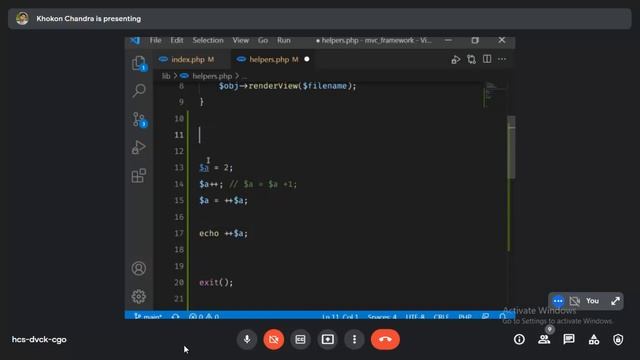Toggle closed captions in Meet
The width and height of the screenshot is (640, 360).
pos(300,339)
